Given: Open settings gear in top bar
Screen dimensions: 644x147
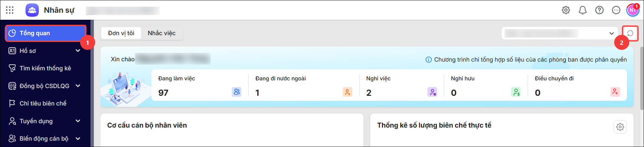Looking at the screenshot, I should click(566, 10).
